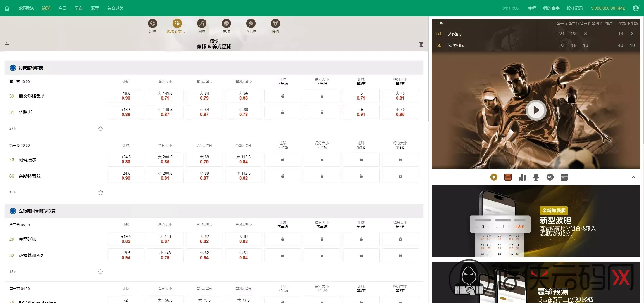The height and width of the screenshot is (303, 644).
Task: Favorite the 克雷廷加 vs 萨拉基利斯2 match
Action: coord(101,272)
